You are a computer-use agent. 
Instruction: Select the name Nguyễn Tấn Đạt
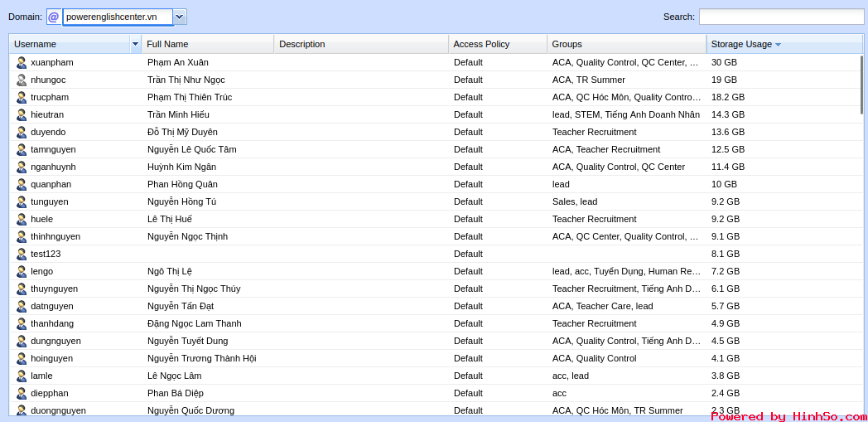click(x=181, y=306)
